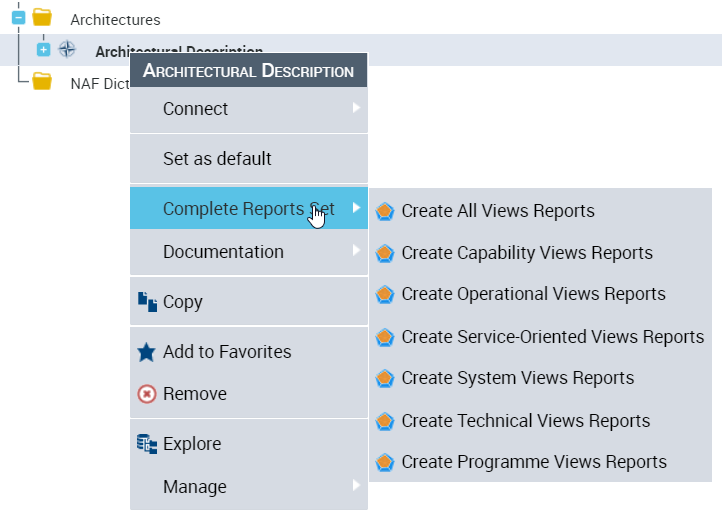The height and width of the screenshot is (510, 722).
Task: Select Create Programme Views Reports
Action: (533, 462)
